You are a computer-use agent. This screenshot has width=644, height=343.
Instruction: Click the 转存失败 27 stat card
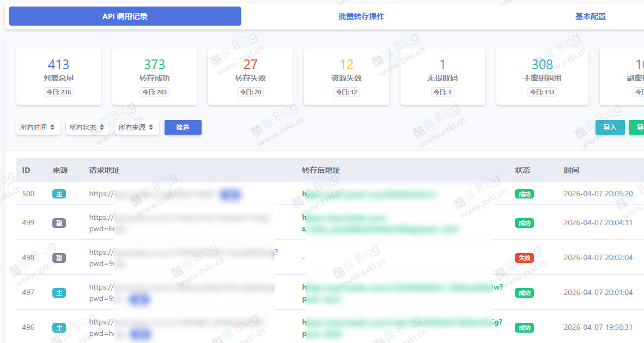pyautogui.click(x=250, y=76)
